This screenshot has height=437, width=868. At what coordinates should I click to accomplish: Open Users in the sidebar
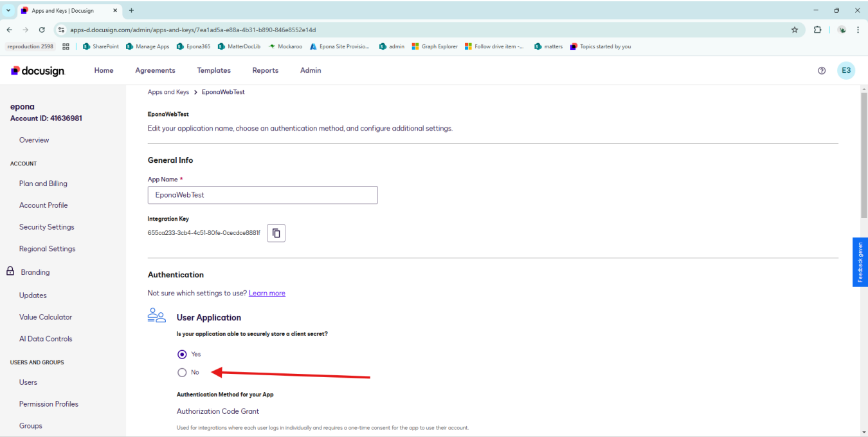(28, 382)
